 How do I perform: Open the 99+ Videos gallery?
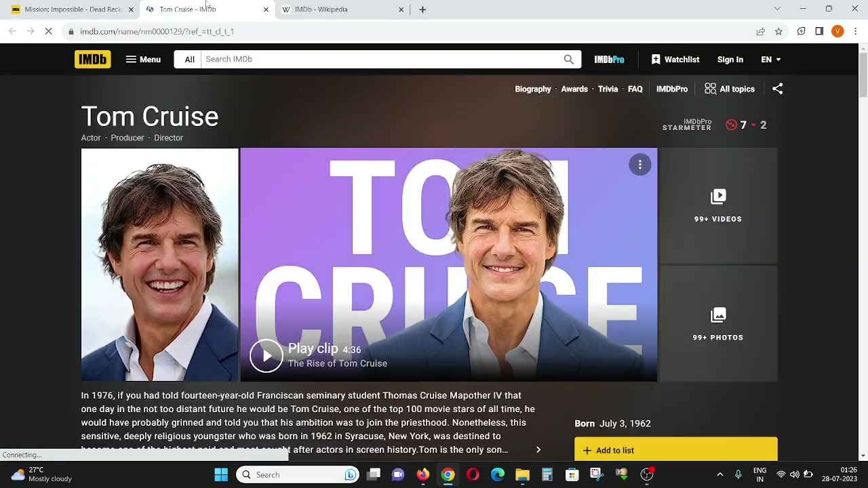(x=718, y=205)
